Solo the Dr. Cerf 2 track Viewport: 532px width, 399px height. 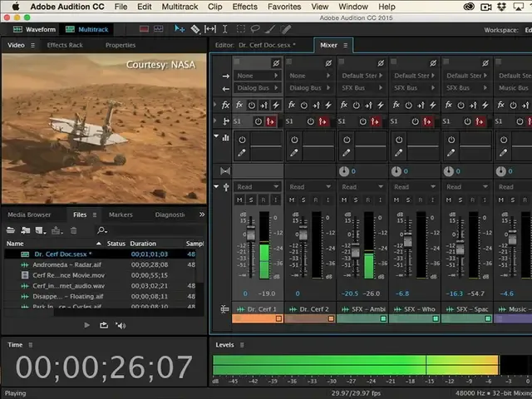301,200
